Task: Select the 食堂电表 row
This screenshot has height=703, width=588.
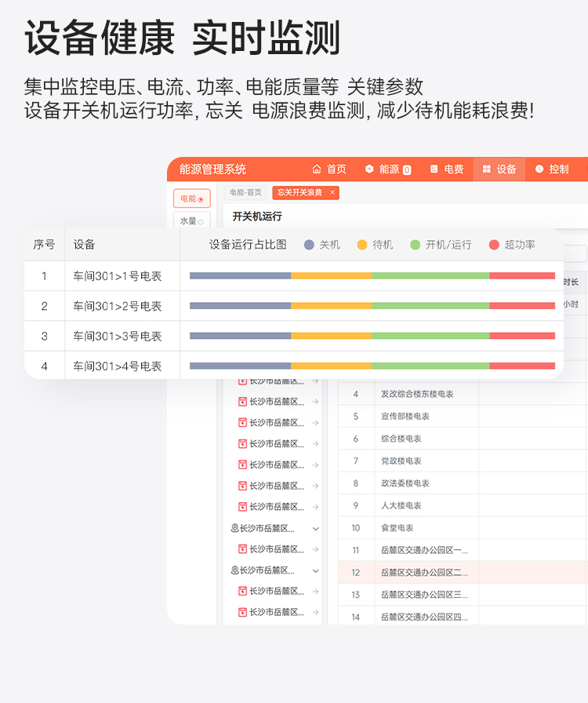Action: (463, 528)
